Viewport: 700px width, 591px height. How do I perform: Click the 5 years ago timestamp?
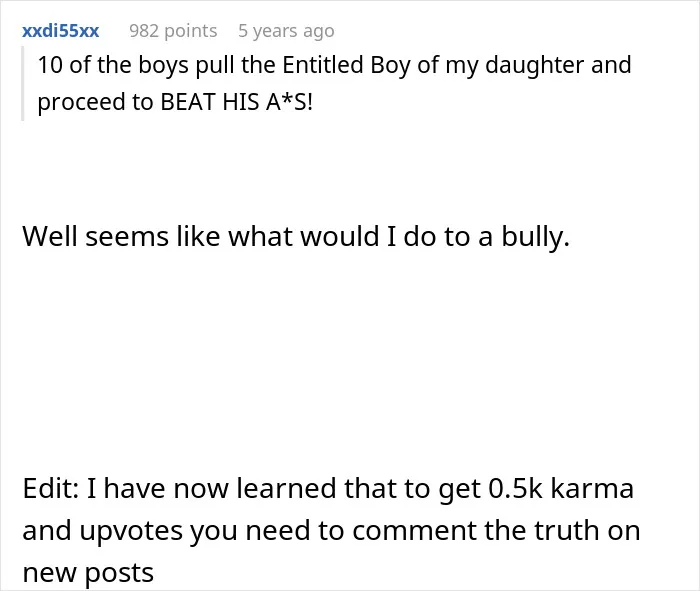(286, 31)
